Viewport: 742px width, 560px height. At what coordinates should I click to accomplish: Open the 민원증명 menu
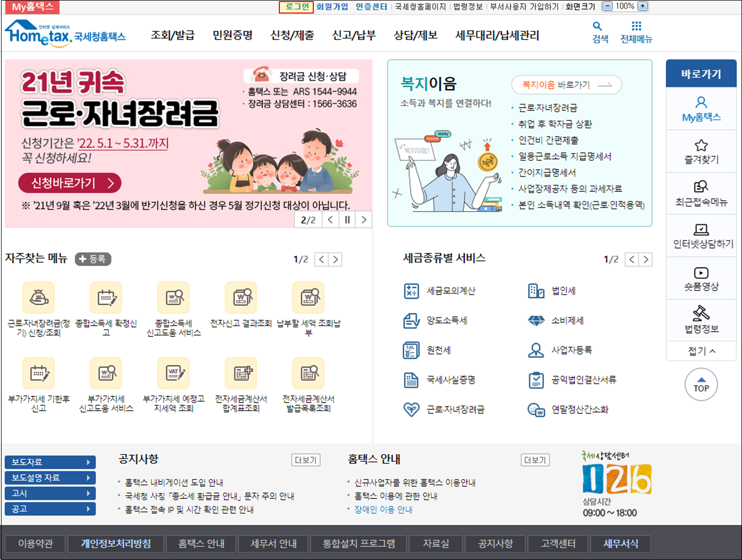pyautogui.click(x=232, y=36)
